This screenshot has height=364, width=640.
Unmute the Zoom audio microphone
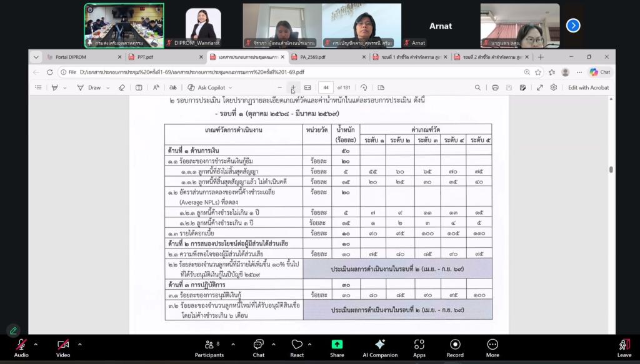click(x=21, y=348)
